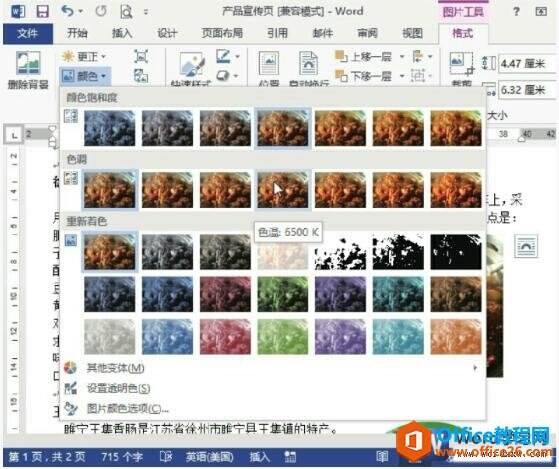Switch to the 设计 Design tab
559x469 pixels.
[x=167, y=34]
